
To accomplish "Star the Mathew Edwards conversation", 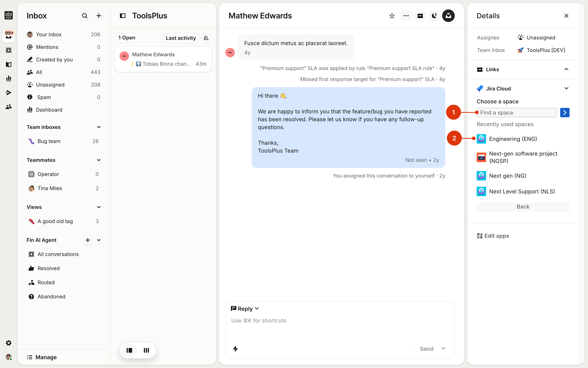I will coord(392,16).
